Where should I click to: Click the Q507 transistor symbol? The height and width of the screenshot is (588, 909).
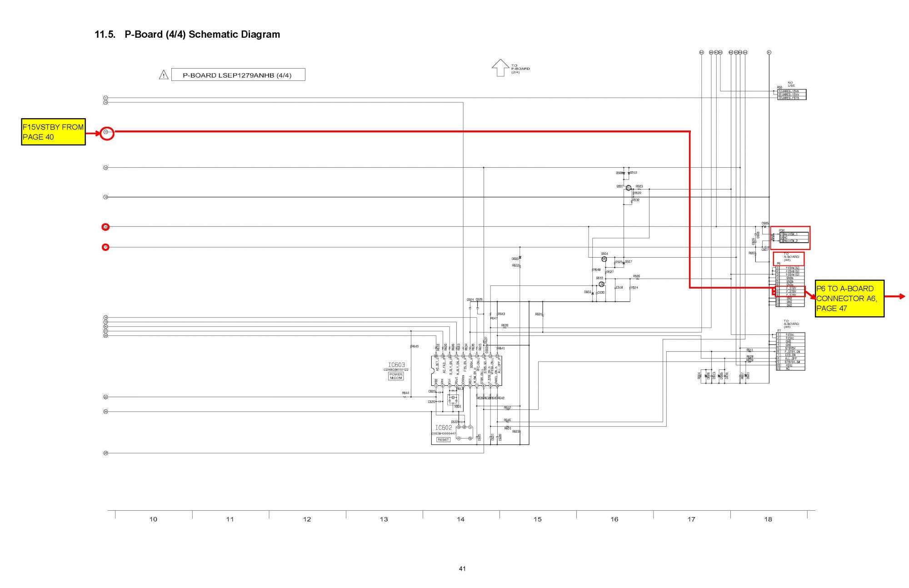(x=629, y=188)
